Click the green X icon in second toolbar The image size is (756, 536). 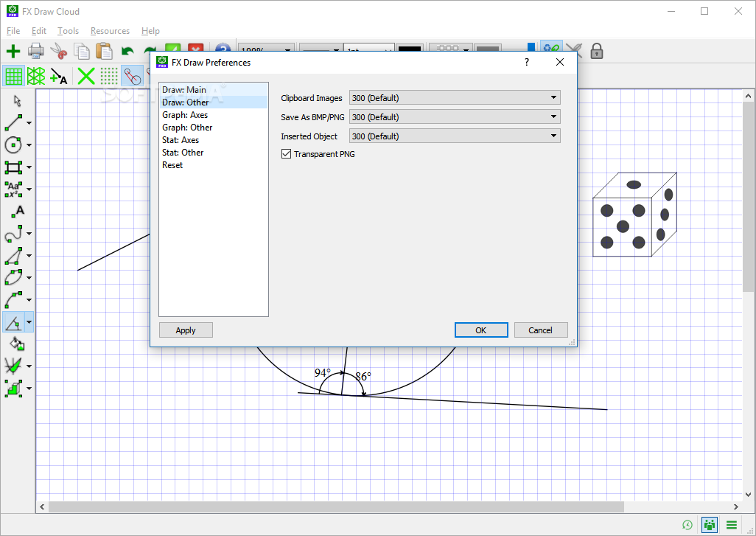86,76
